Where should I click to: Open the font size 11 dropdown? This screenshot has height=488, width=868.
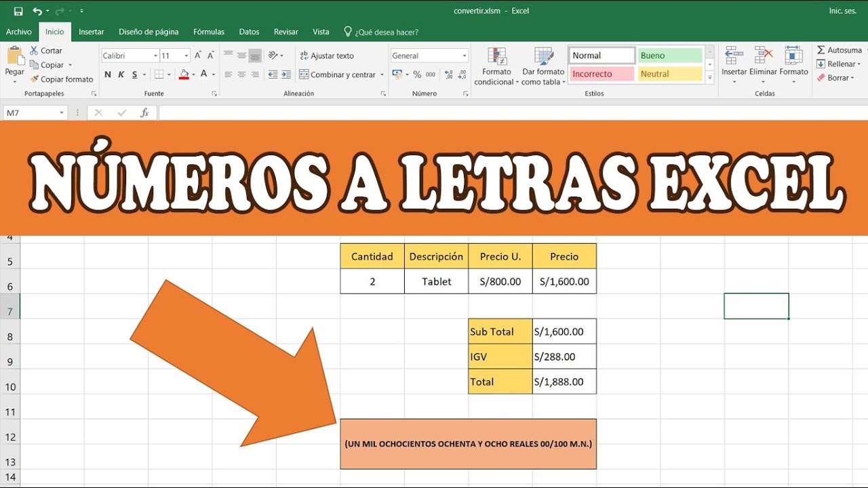pyautogui.click(x=186, y=56)
